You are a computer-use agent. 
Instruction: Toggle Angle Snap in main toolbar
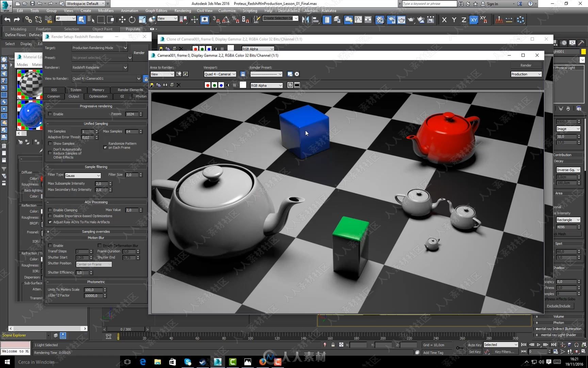click(x=225, y=20)
